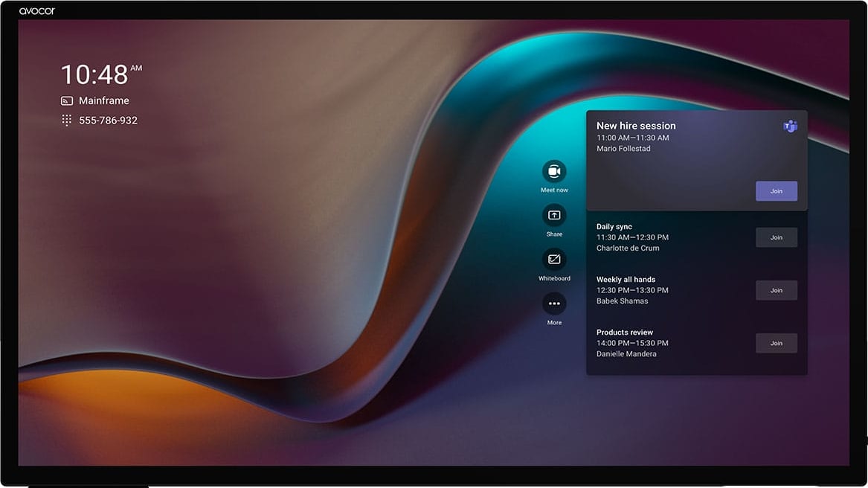Click the 11:00 AM–11:30 AM time

click(633, 138)
